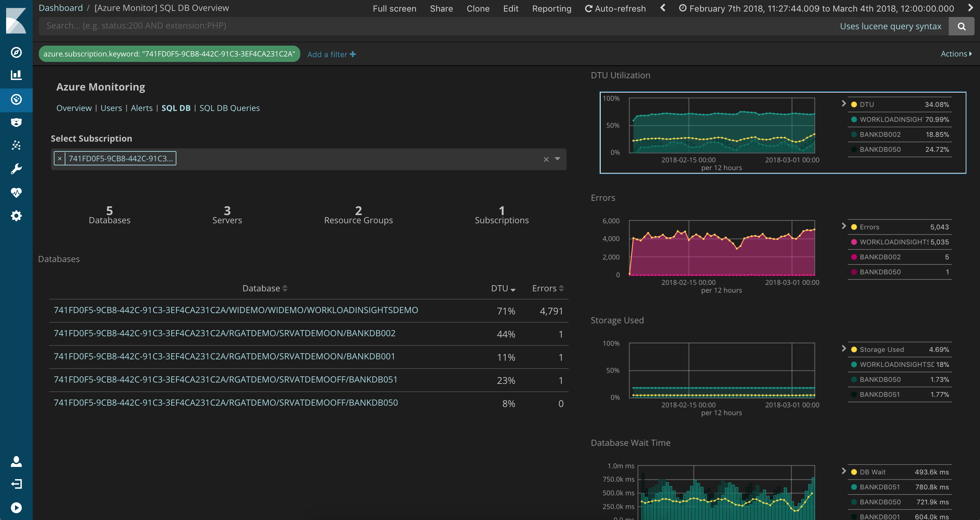Viewport: 980px width, 520px height.
Task: Toggle the DTU yellow legend swatch
Action: pos(854,104)
